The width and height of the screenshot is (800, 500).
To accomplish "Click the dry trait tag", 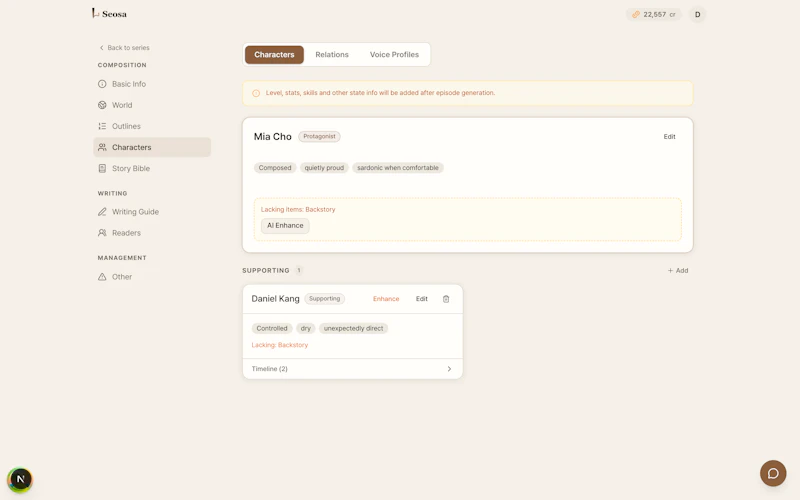I will (306, 328).
